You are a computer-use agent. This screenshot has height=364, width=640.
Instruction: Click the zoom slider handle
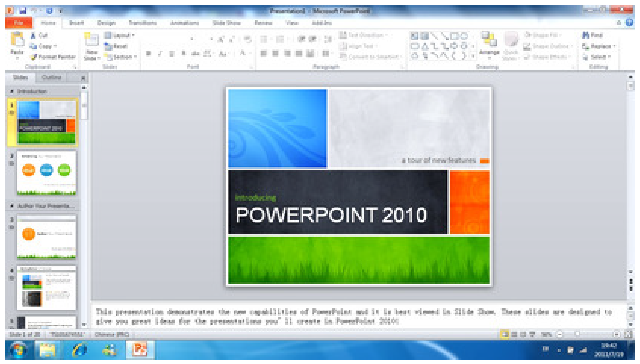point(577,334)
